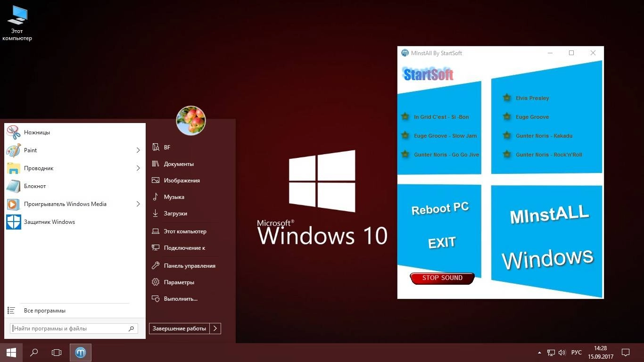Click the Windows tile label in MInstAll
644x362 pixels.
click(547, 258)
